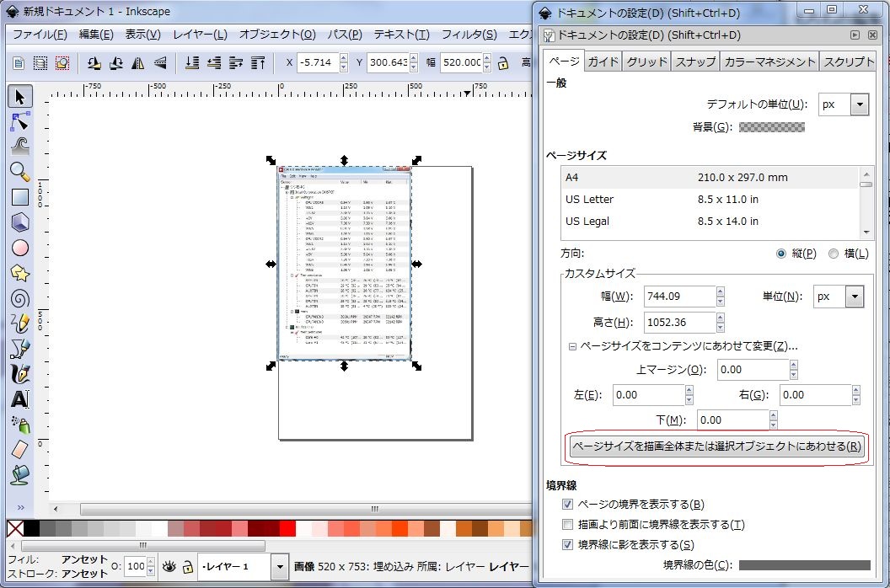Click Deselect toolbar icon
Viewport: 890px width, 588px height.
click(62, 62)
